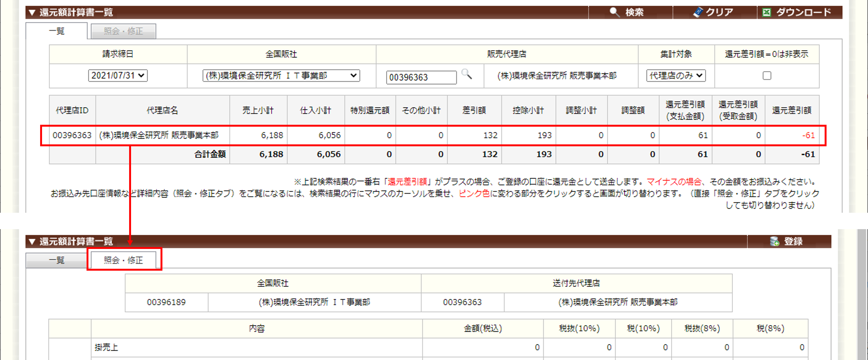
Task: Open the 請求締日 date dropdown
Action: click(x=118, y=75)
